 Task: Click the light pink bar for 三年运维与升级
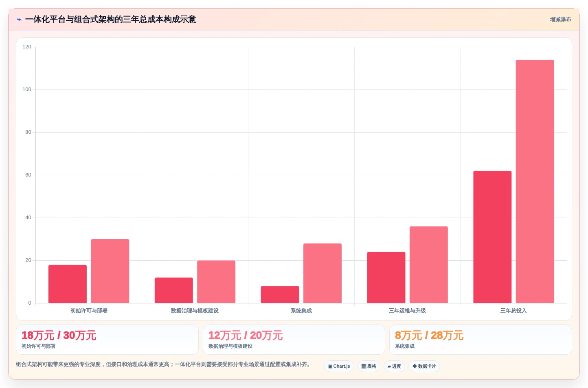click(x=429, y=265)
